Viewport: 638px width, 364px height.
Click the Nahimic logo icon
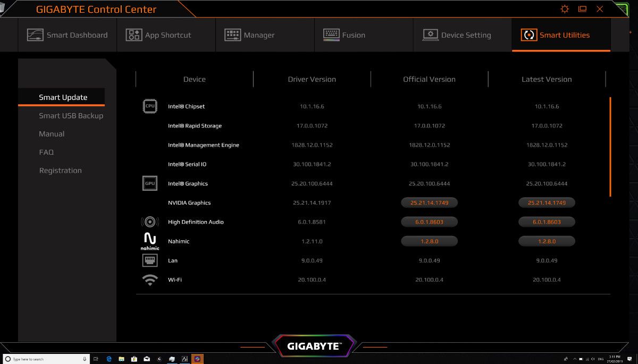(149, 241)
